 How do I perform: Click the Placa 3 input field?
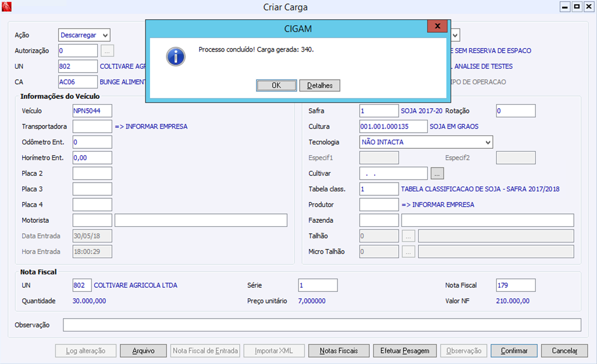pyautogui.click(x=93, y=188)
